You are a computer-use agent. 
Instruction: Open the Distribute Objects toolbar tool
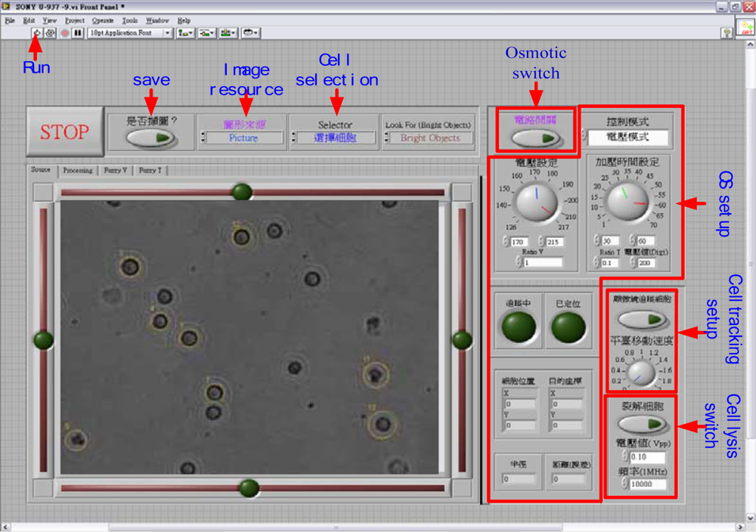click(x=206, y=33)
